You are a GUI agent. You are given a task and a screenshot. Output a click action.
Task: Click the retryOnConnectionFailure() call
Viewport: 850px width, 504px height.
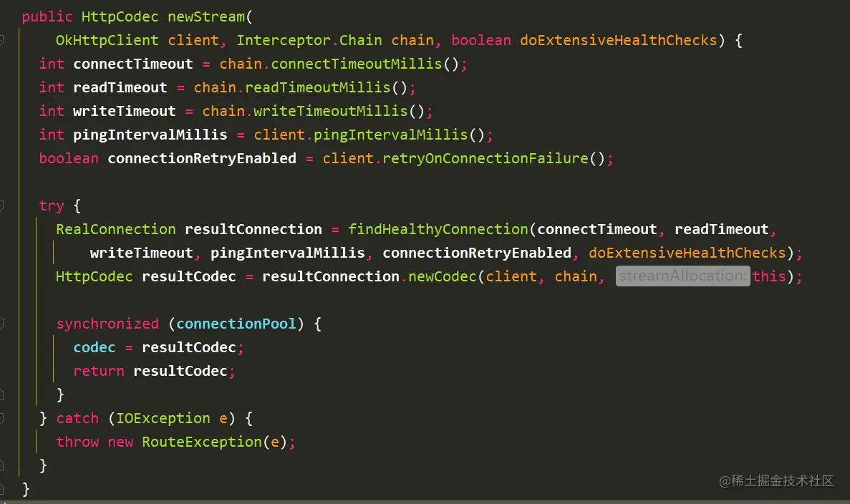494,158
